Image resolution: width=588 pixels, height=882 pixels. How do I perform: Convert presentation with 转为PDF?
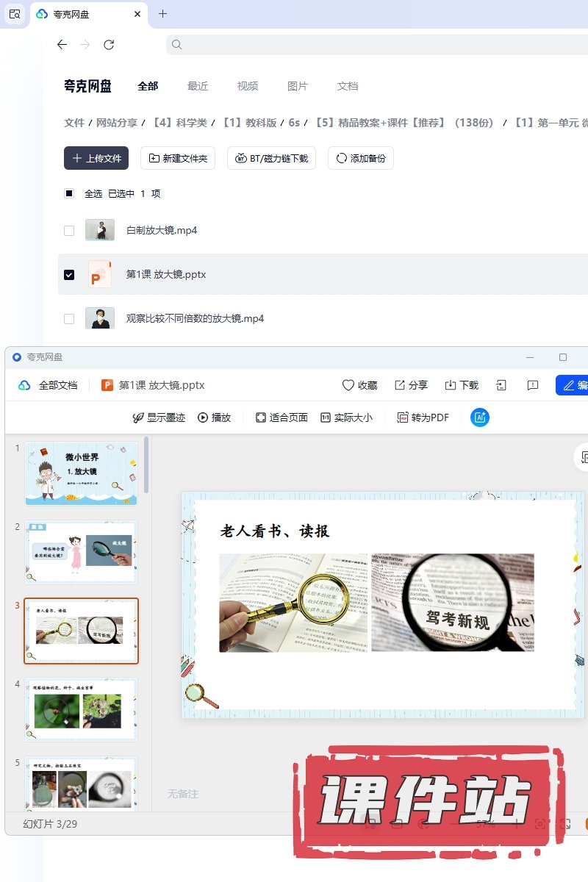click(x=423, y=417)
